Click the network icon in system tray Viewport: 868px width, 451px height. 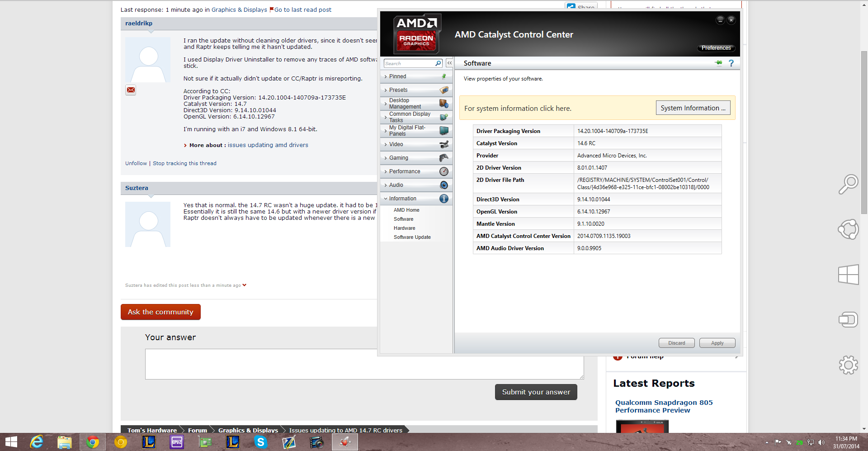click(811, 442)
